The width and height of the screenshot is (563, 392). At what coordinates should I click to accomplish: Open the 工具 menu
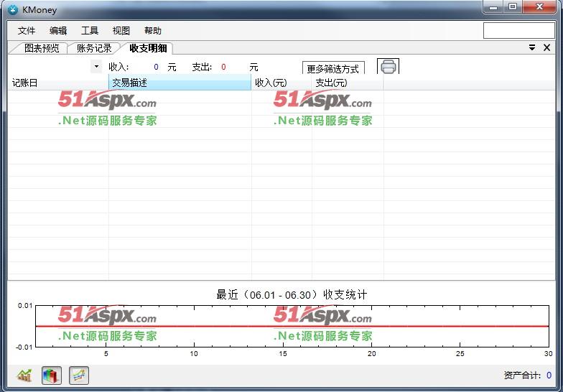point(90,31)
